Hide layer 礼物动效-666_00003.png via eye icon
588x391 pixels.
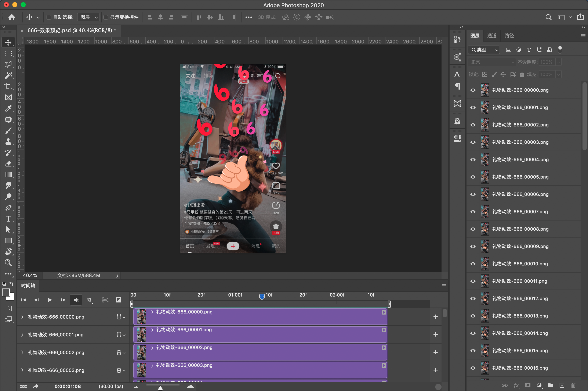(473, 142)
